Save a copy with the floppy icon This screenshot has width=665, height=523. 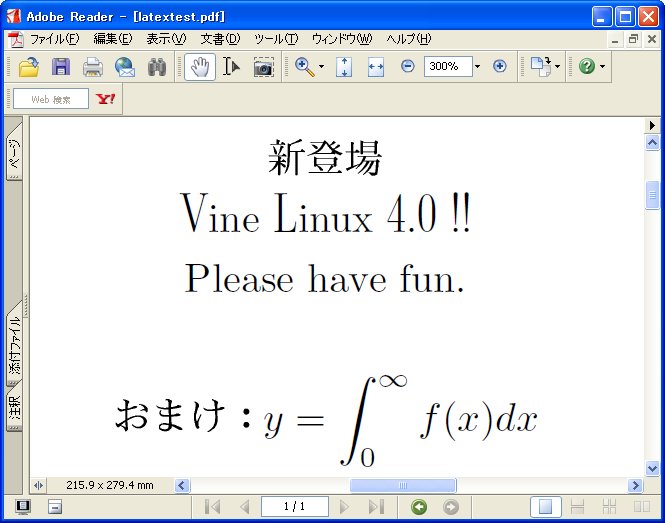[61, 67]
